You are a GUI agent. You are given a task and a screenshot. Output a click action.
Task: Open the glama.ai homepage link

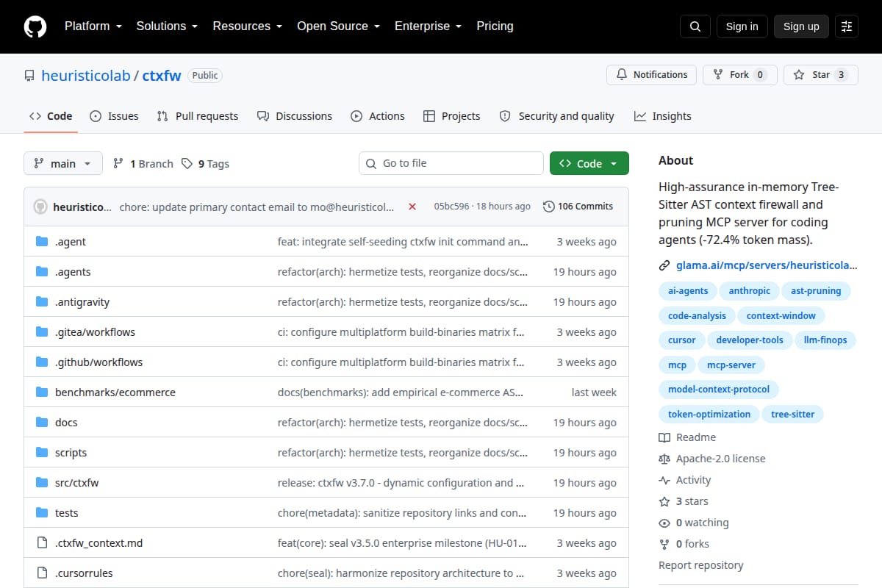pos(767,265)
